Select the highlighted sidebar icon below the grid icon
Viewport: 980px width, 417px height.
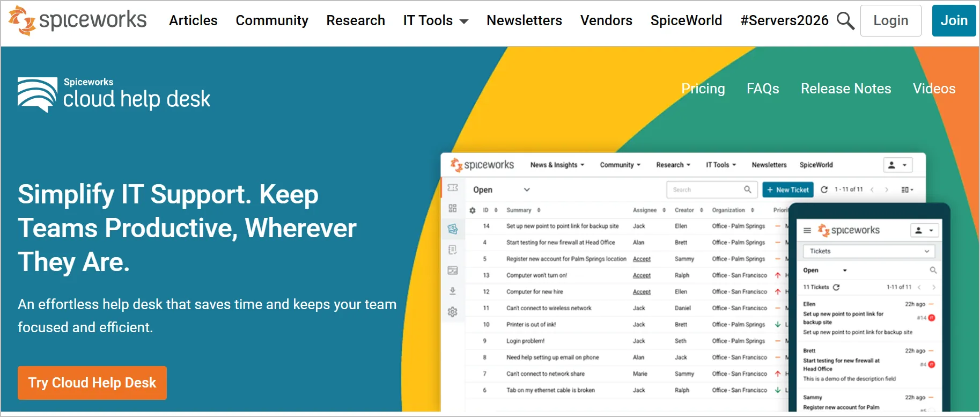[453, 229]
